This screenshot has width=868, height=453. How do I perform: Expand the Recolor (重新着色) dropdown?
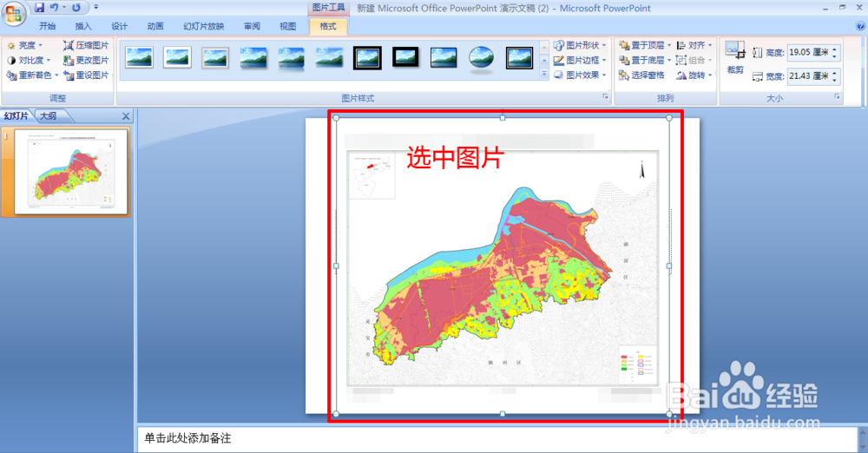(33, 75)
